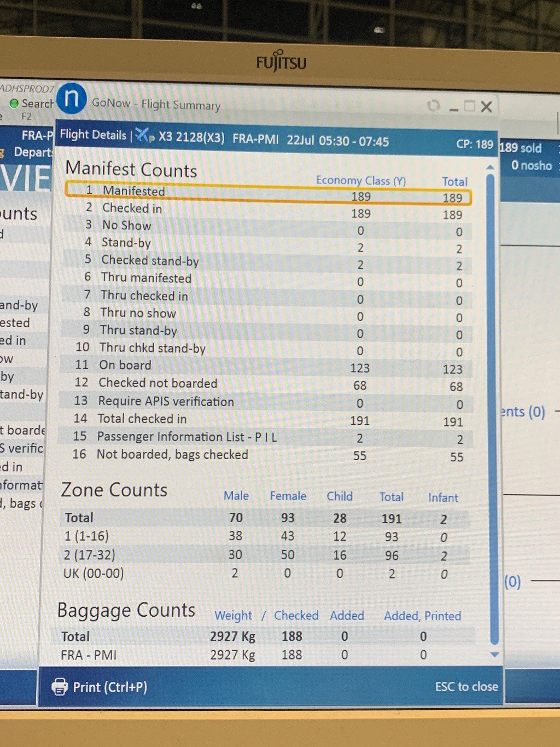
Task: Maximize the Flight Summary window
Action: [x=469, y=106]
